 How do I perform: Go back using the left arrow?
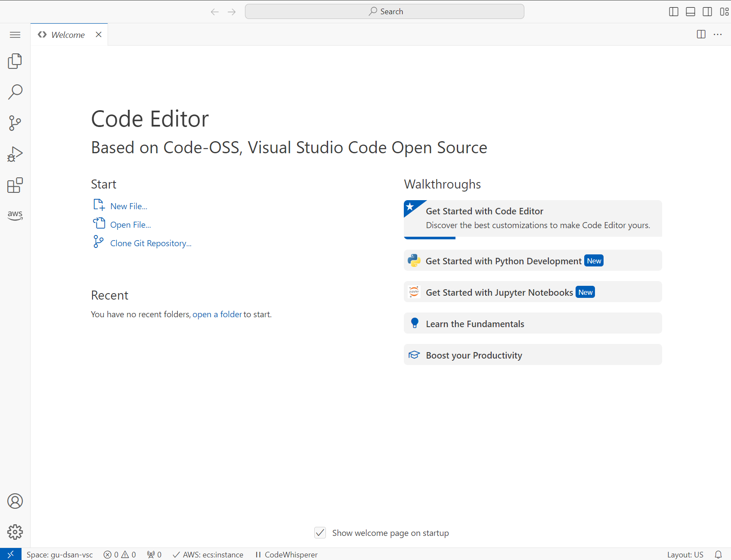tap(215, 12)
